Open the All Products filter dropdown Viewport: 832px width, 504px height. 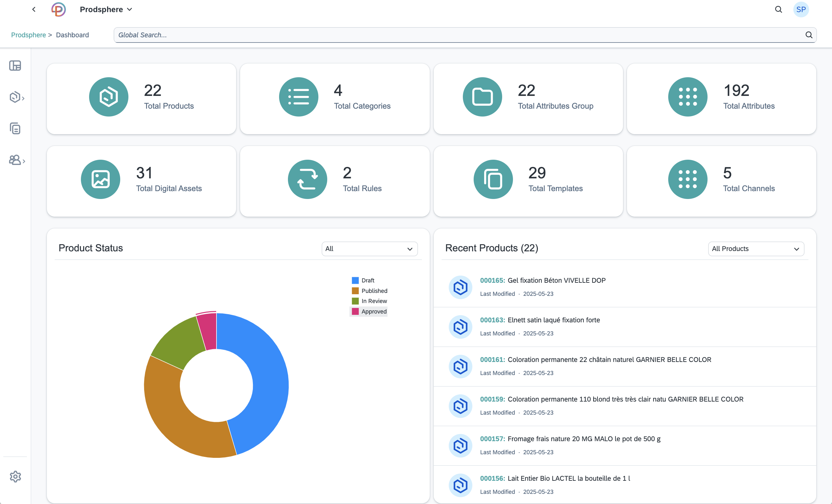click(x=756, y=249)
